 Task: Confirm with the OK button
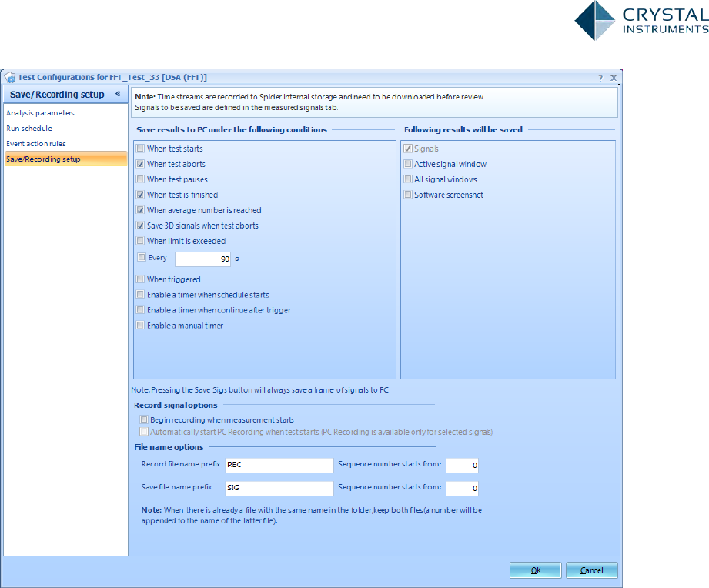point(535,570)
